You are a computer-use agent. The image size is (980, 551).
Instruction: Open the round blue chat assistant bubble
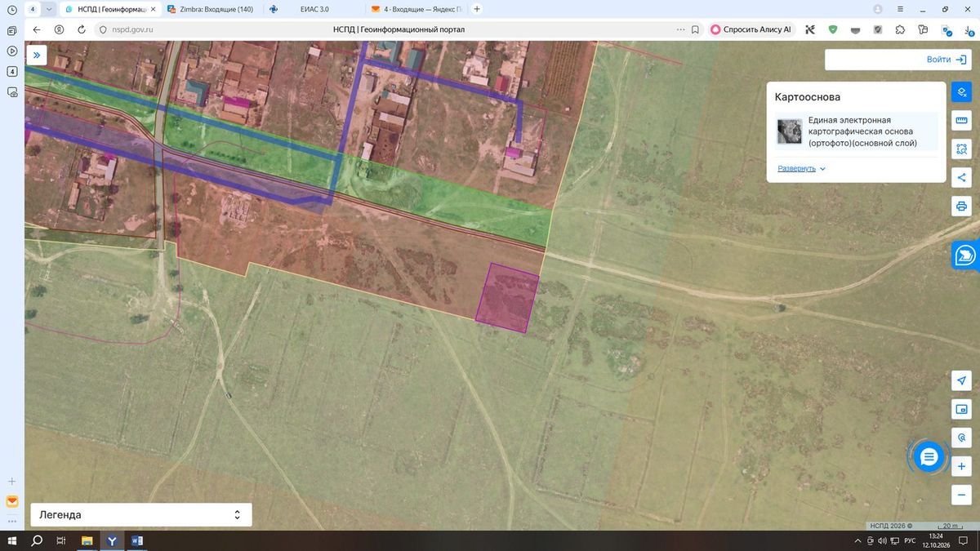[929, 457]
